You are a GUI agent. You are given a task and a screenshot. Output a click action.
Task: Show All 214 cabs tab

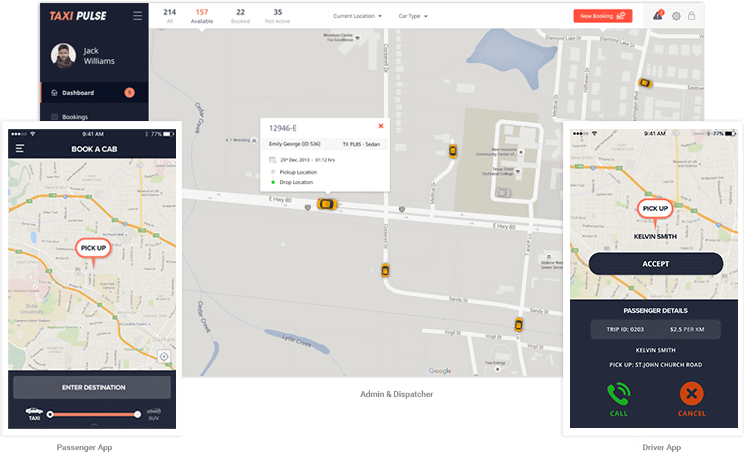(x=169, y=16)
